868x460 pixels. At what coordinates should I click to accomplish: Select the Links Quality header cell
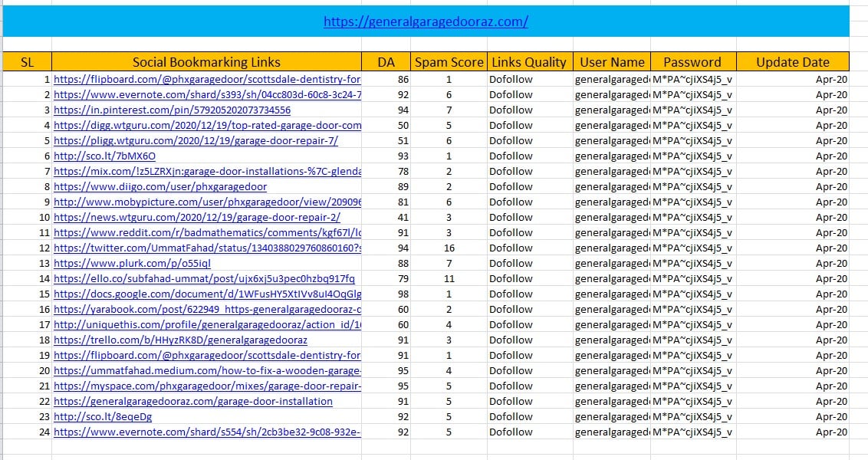[529, 62]
